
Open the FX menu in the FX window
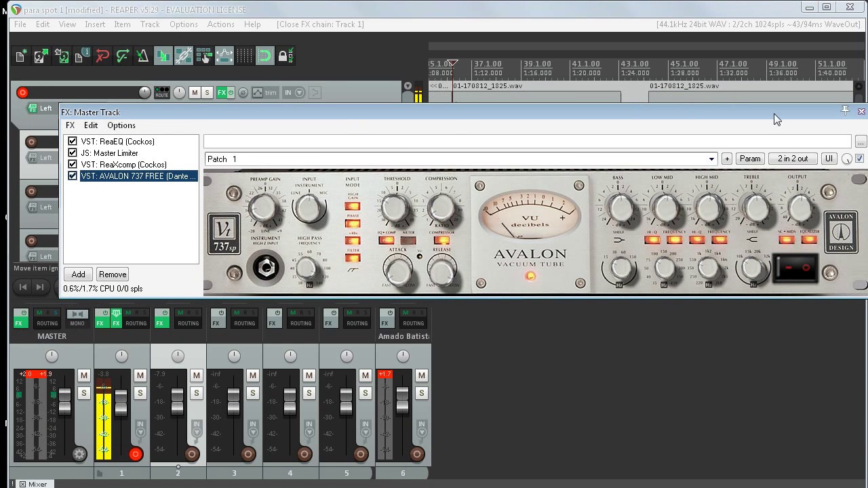[70, 125]
